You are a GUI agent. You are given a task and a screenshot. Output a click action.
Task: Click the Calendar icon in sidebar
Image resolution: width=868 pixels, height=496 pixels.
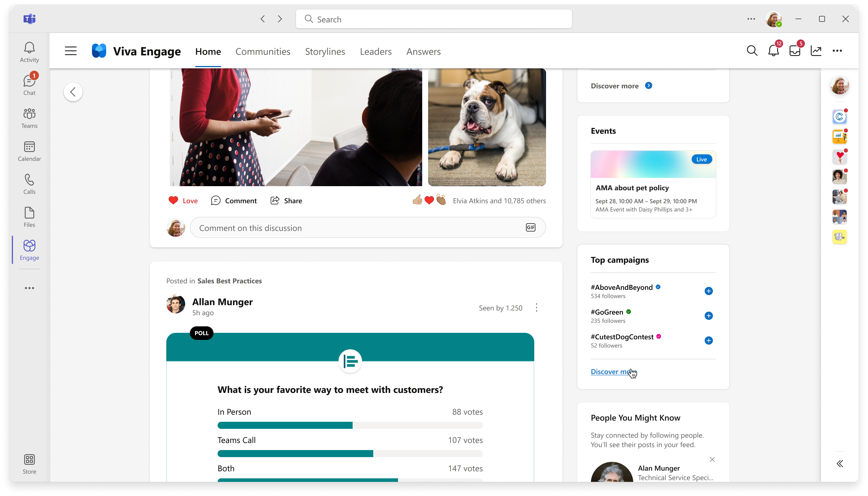click(29, 151)
